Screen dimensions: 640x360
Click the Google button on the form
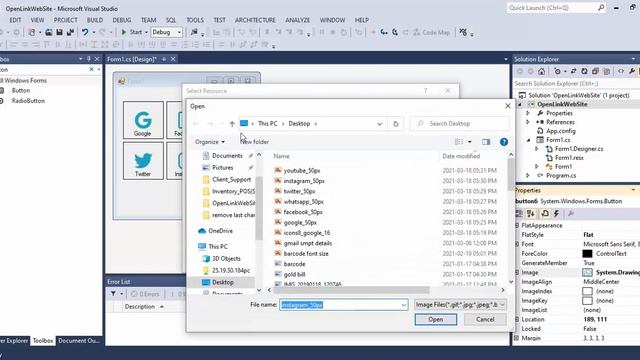pos(143,120)
